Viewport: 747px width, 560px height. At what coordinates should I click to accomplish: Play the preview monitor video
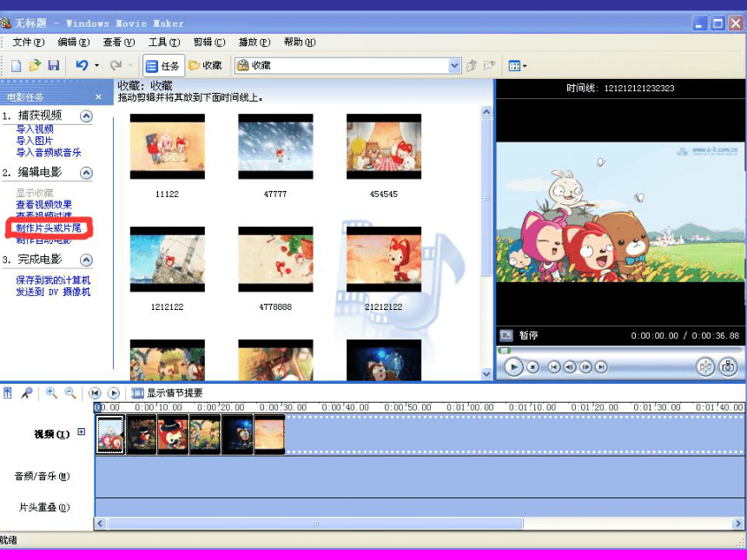[513, 367]
